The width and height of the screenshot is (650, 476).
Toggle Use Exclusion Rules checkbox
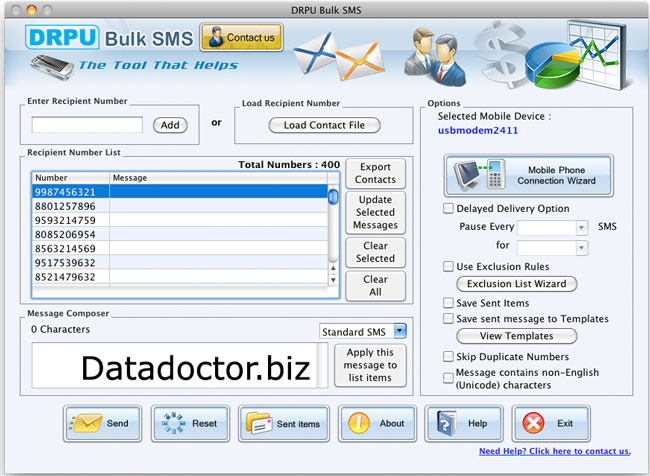(448, 266)
